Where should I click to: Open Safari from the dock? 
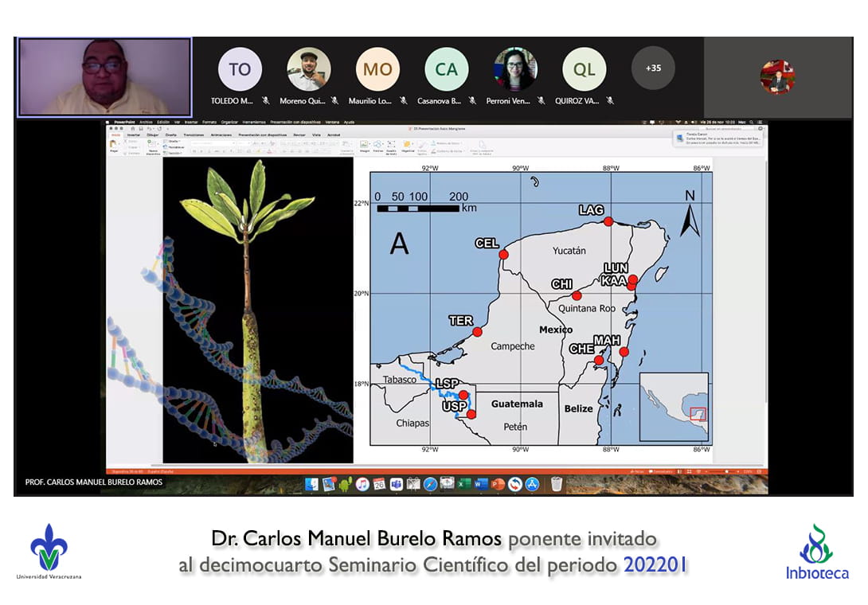[x=430, y=484]
